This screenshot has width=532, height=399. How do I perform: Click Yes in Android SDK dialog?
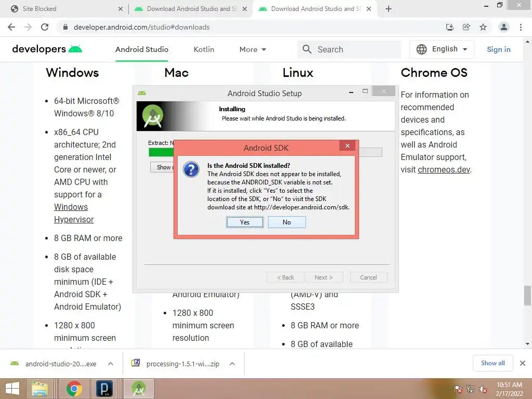[245, 222]
